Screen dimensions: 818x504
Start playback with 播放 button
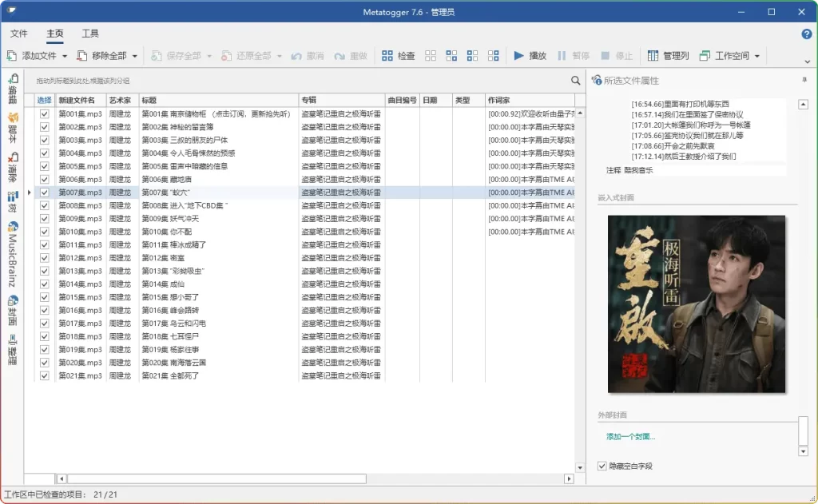(x=530, y=55)
